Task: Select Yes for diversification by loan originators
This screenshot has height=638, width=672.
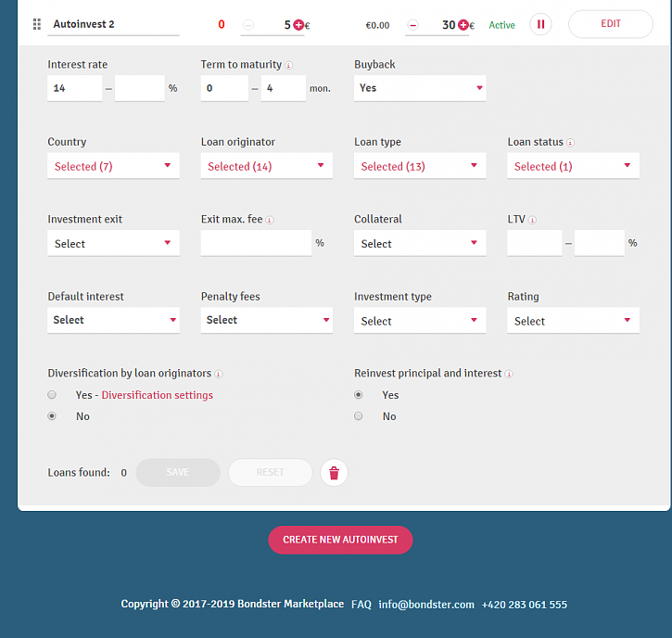Action: point(53,395)
